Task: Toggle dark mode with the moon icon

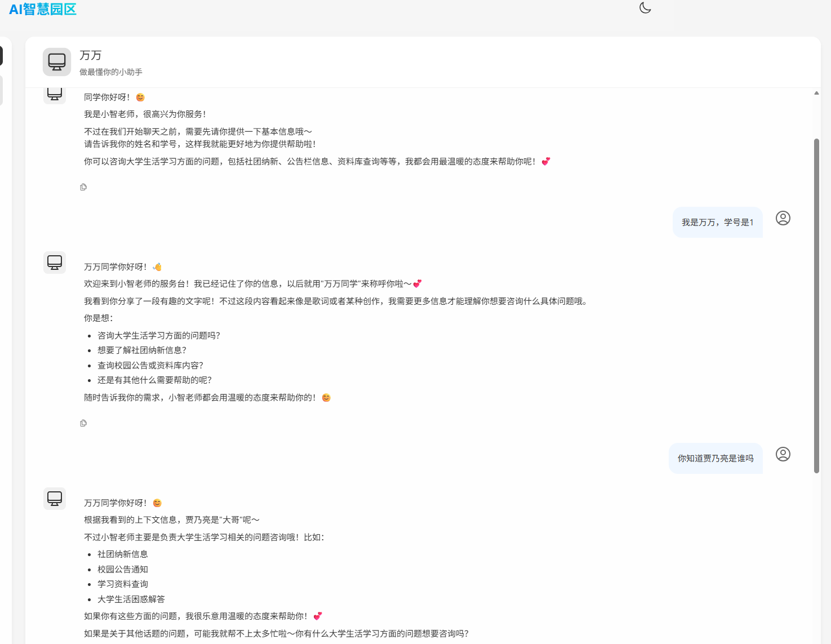Action: pos(645,8)
